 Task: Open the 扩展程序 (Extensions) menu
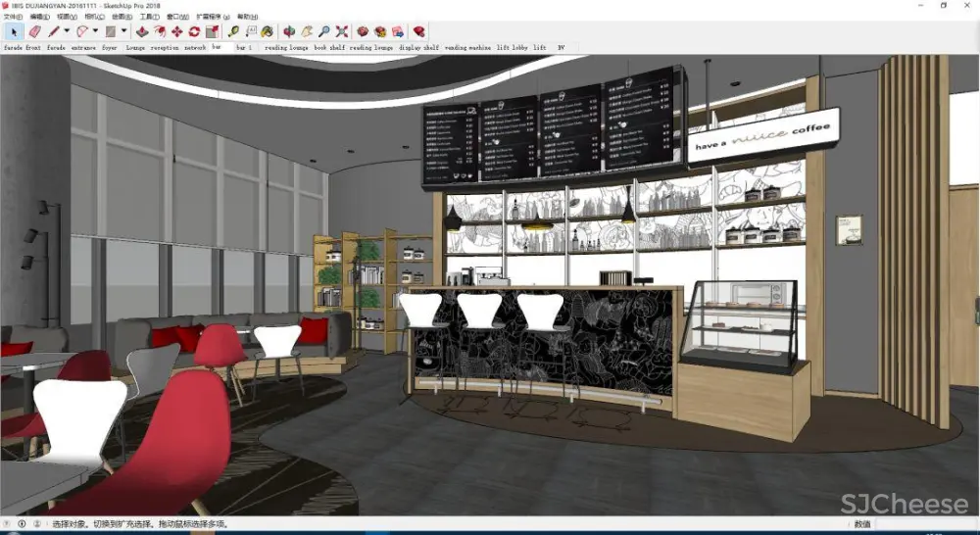213,17
